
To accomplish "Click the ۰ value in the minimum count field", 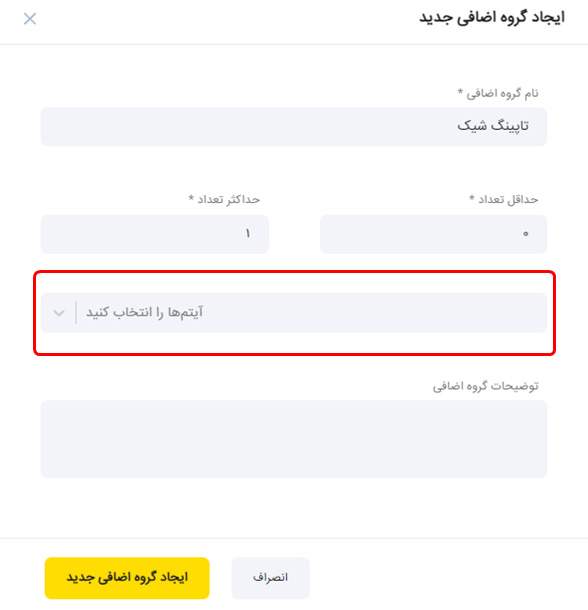I will click(526, 234).
